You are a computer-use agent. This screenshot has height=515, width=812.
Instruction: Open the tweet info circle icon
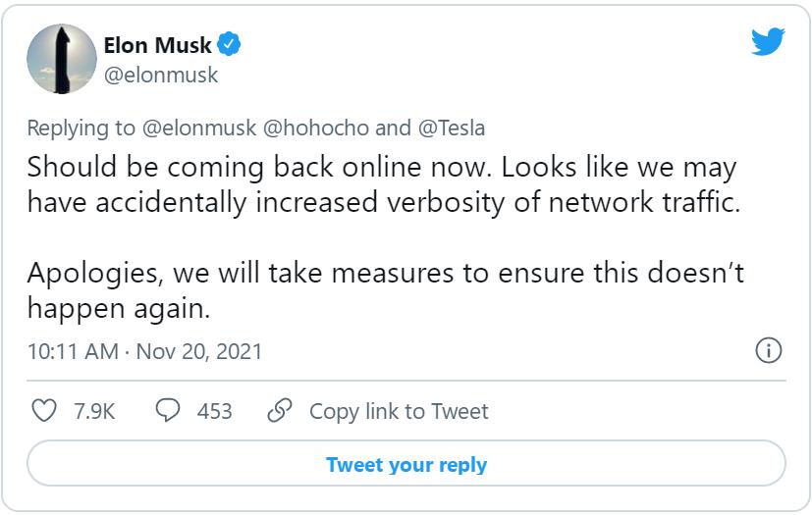coord(768,350)
